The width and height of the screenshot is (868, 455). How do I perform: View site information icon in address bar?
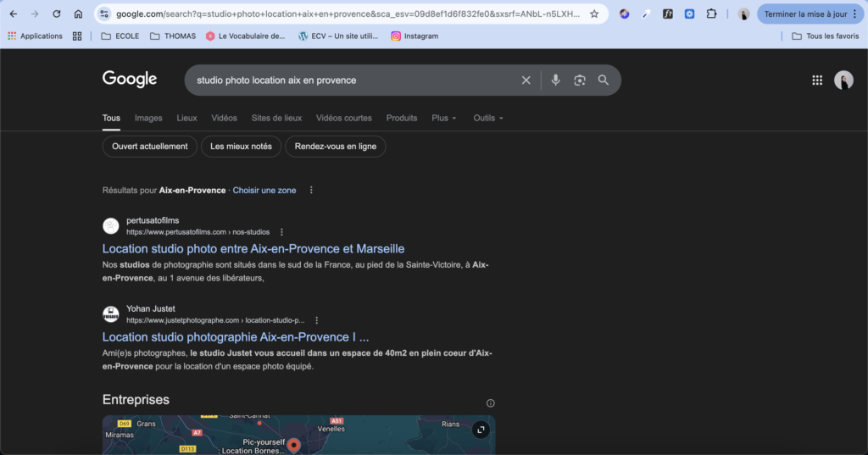click(x=104, y=14)
